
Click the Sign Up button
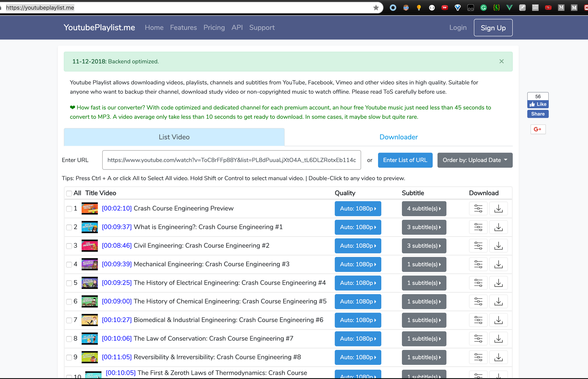(x=493, y=28)
